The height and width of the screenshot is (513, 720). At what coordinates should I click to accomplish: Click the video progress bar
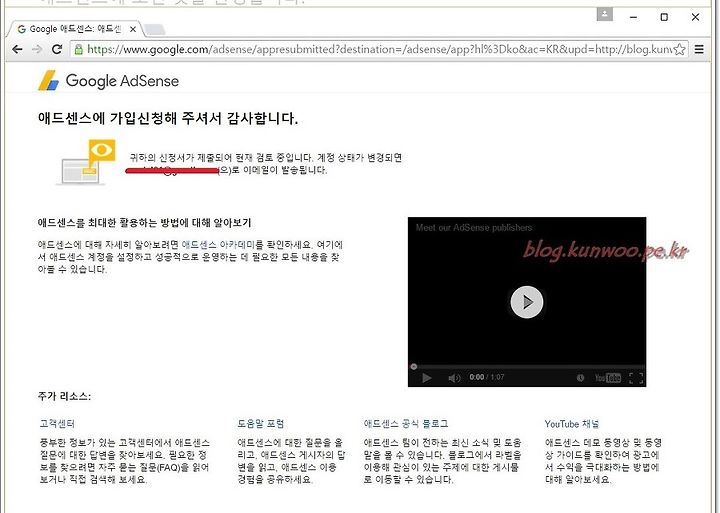(x=527, y=366)
